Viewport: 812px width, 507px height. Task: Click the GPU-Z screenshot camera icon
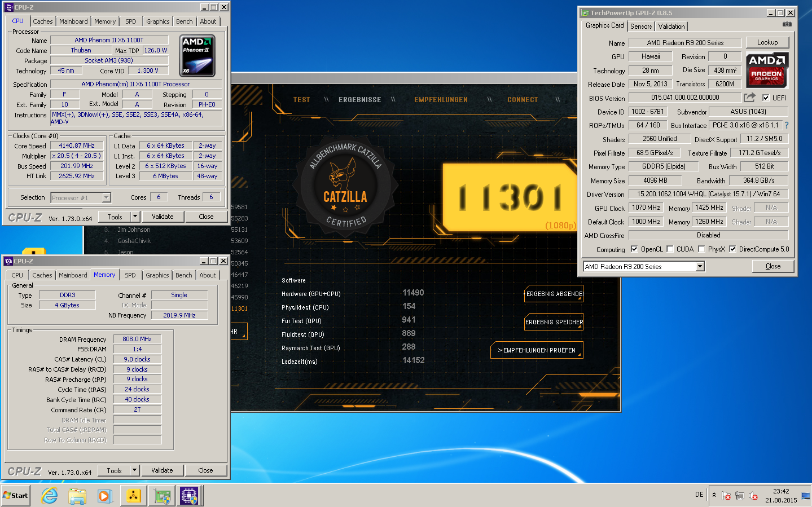pos(787,24)
